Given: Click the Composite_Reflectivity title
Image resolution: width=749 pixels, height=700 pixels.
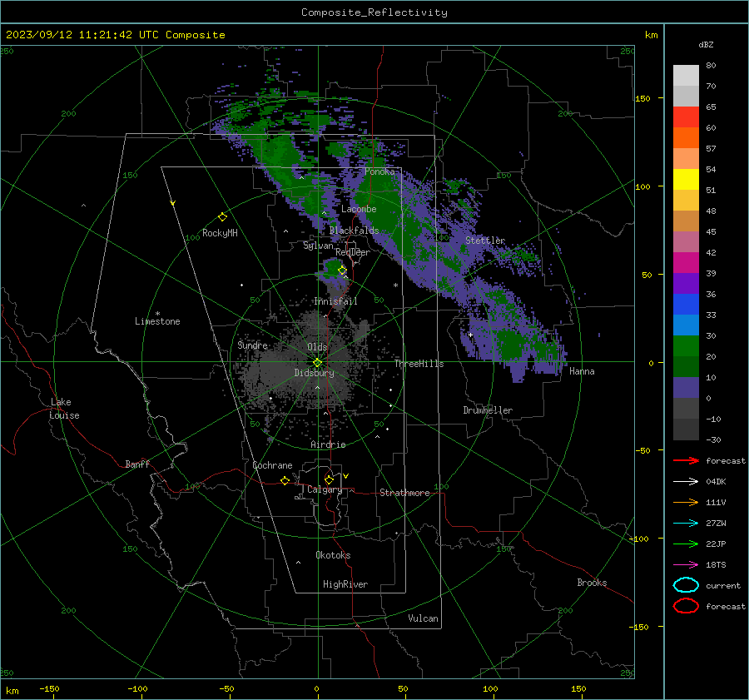Looking at the screenshot, I should click(x=374, y=12).
